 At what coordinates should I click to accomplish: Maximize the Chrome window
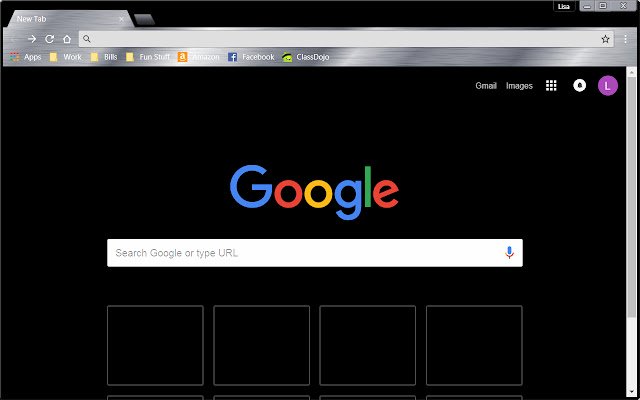[602, 6]
